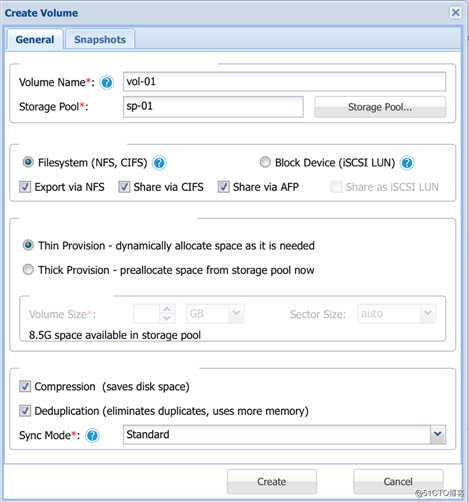Open help icon beside Block Device (iSCSI LUN)
Image resolution: width=469 pixels, height=502 pixels.
click(x=407, y=163)
